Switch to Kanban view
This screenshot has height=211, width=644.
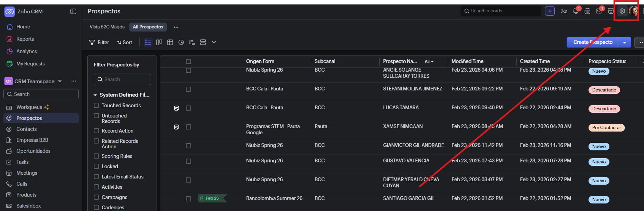159,42
